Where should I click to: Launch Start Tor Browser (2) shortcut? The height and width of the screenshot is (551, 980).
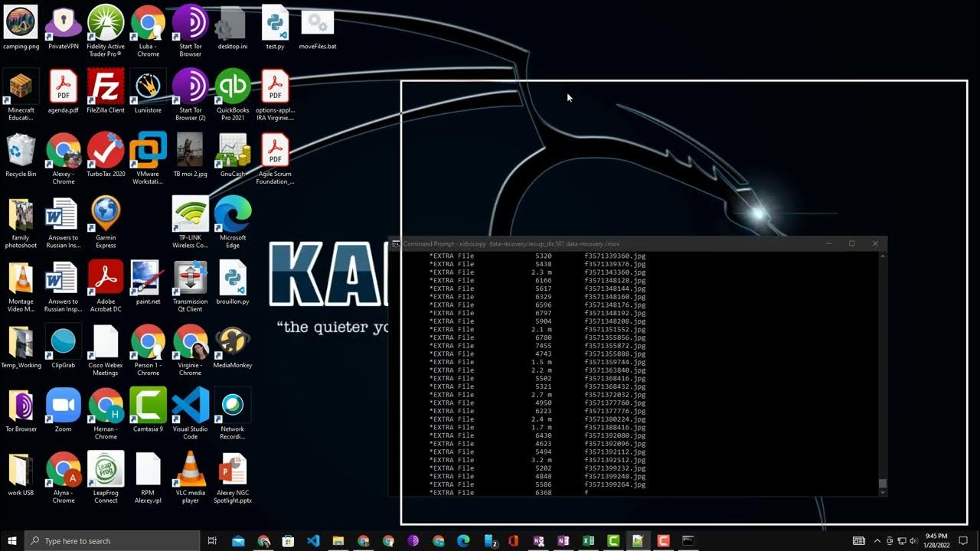[x=190, y=95]
